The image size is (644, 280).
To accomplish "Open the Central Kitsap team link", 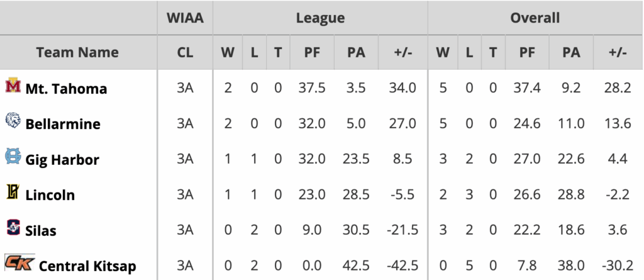I will (87, 266).
